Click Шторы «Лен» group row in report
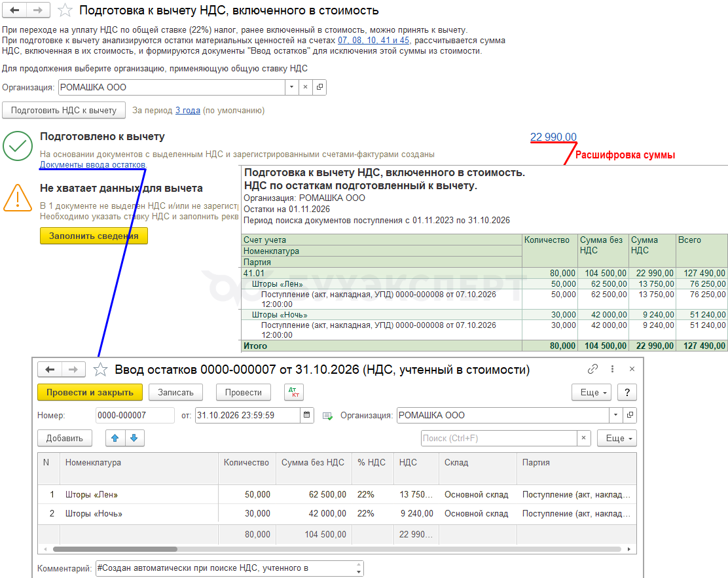The image size is (728, 578). click(484, 283)
